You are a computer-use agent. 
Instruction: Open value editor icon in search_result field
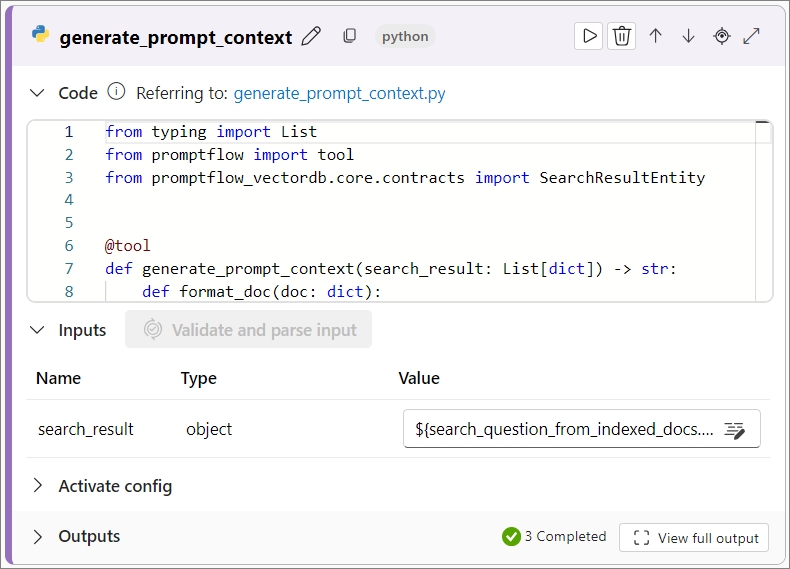[x=735, y=430]
